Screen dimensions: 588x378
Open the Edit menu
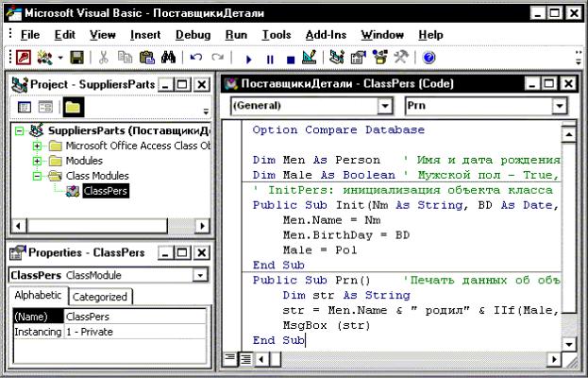point(64,35)
